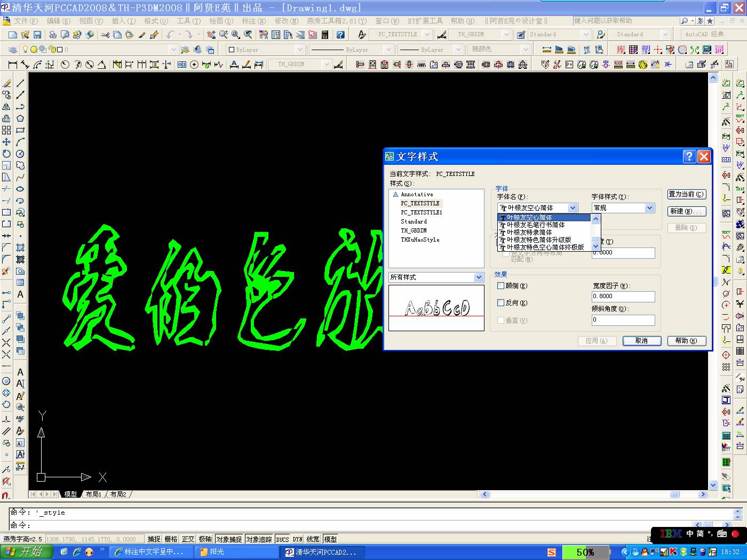Open the layer list dropdown
Image resolution: width=747 pixels, height=560 pixels.
pos(173,50)
